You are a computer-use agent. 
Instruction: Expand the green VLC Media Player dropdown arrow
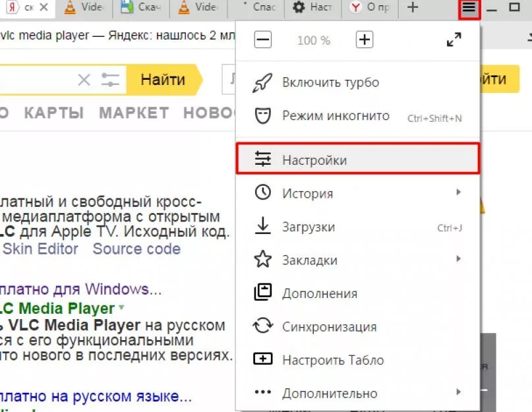point(121,307)
